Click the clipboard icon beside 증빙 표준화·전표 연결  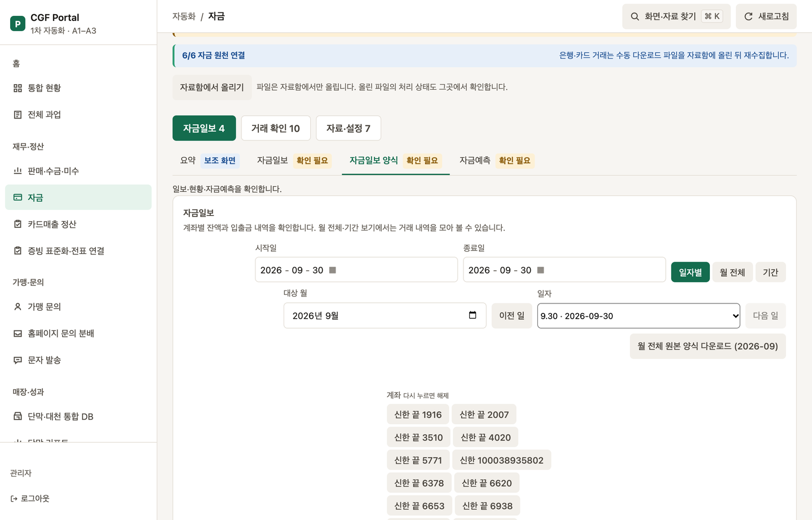pos(17,250)
